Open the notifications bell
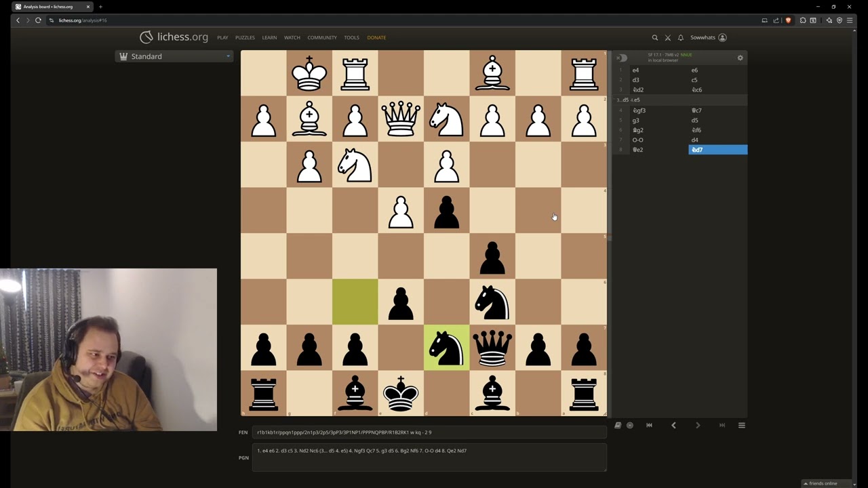 680,38
